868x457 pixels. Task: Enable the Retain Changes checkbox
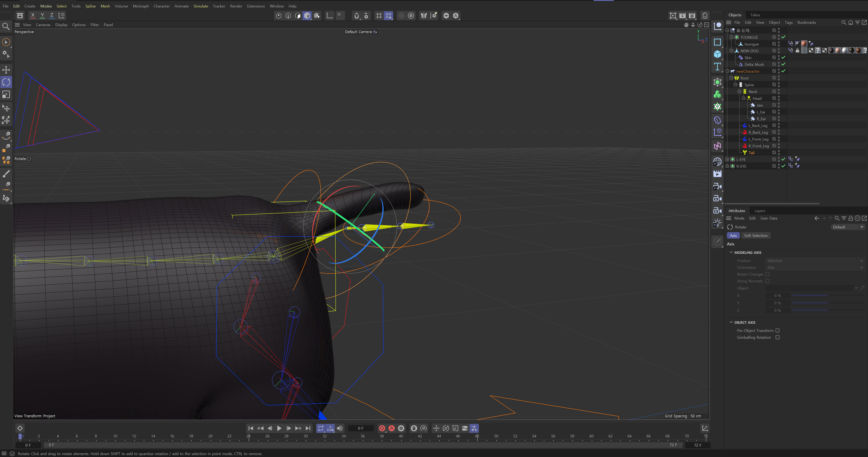(x=767, y=274)
